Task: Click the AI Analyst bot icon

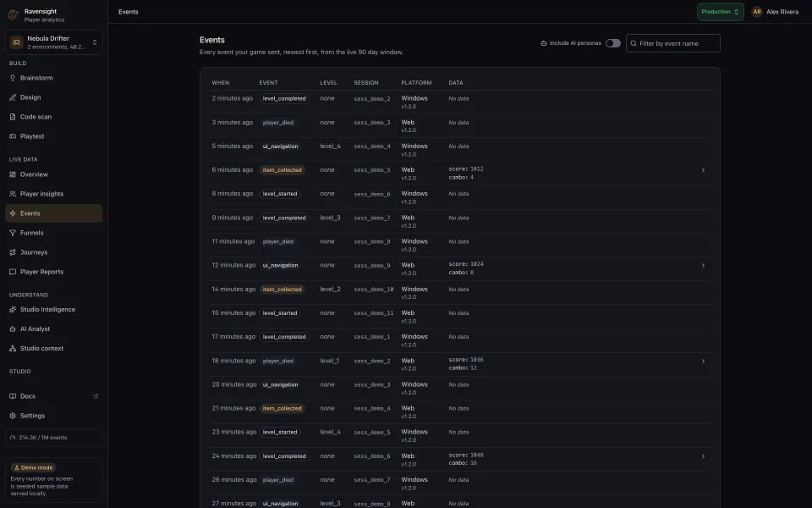Action: tap(13, 329)
